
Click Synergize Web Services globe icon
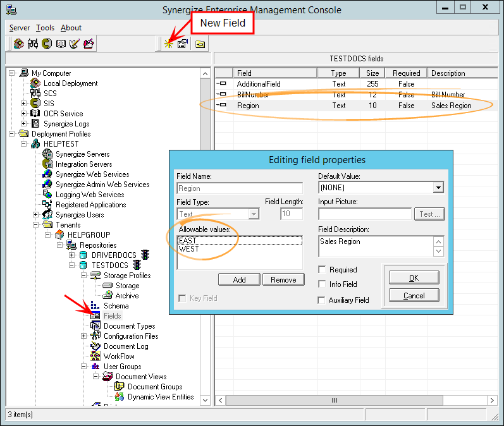point(47,174)
